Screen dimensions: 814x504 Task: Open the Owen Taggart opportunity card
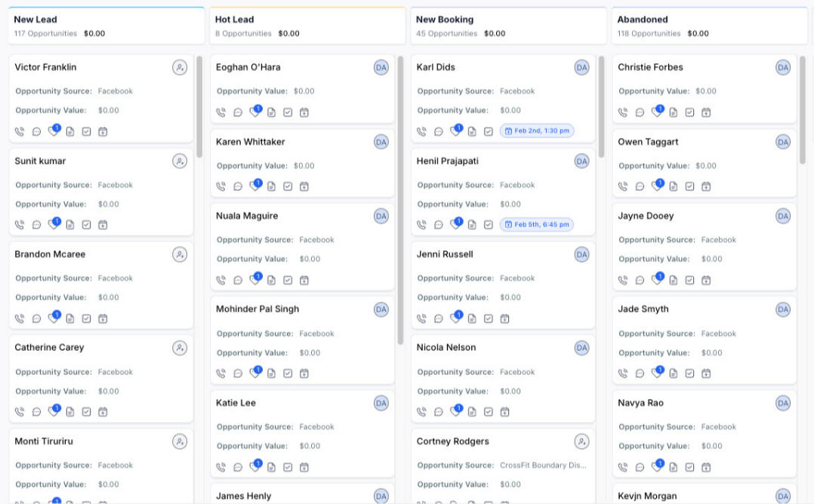(x=648, y=142)
